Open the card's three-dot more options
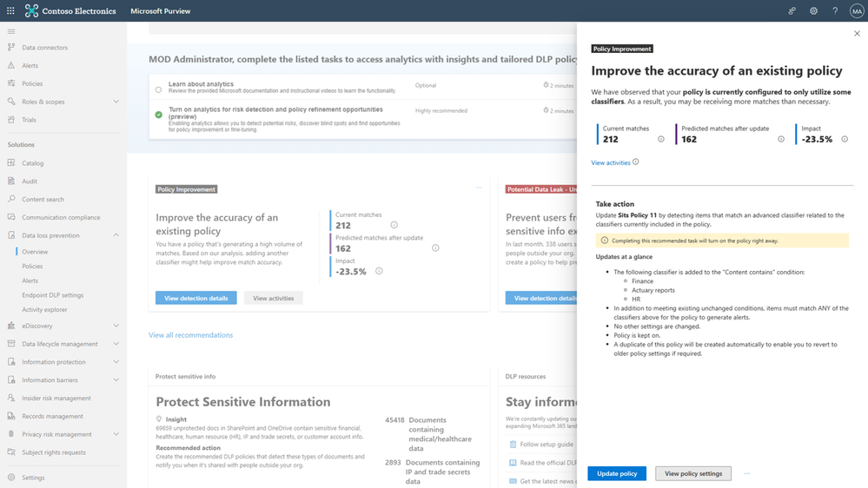Image resolution: width=868 pixels, height=488 pixels. pyautogui.click(x=479, y=188)
